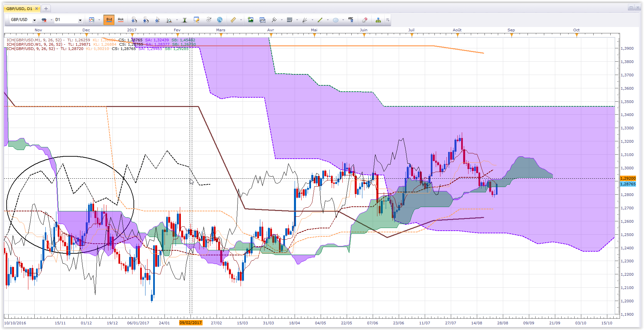Click the green hierarchy tree icon

378,20
